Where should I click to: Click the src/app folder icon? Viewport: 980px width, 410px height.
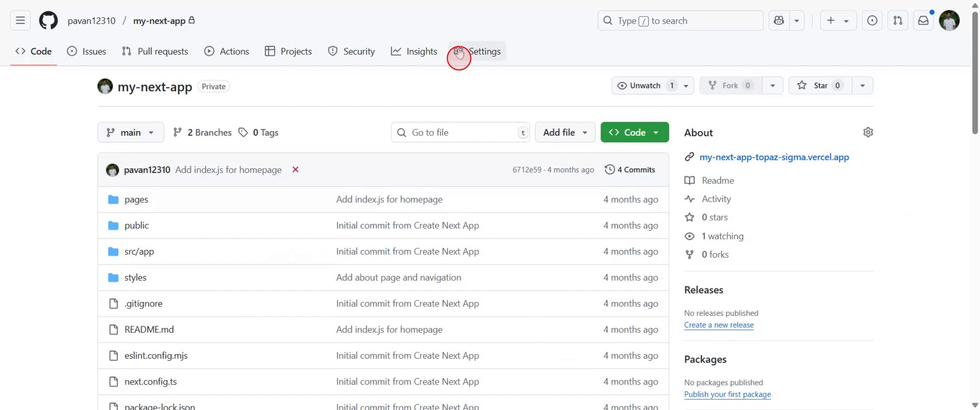coord(113,251)
